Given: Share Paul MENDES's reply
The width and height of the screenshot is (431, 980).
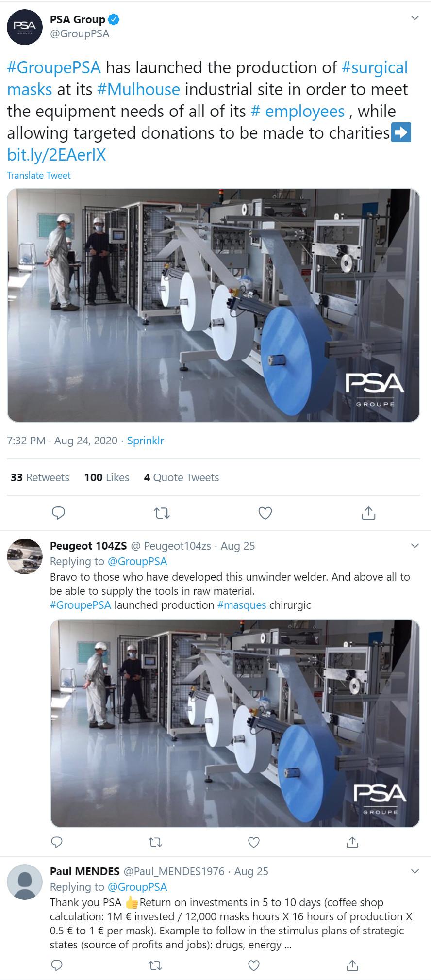Looking at the screenshot, I should (x=352, y=965).
